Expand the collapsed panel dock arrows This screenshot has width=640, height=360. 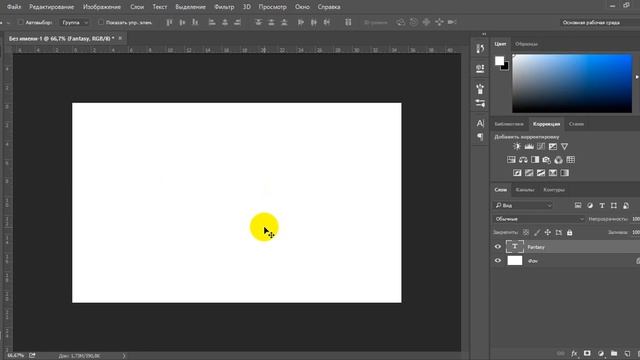pyautogui.click(x=484, y=34)
